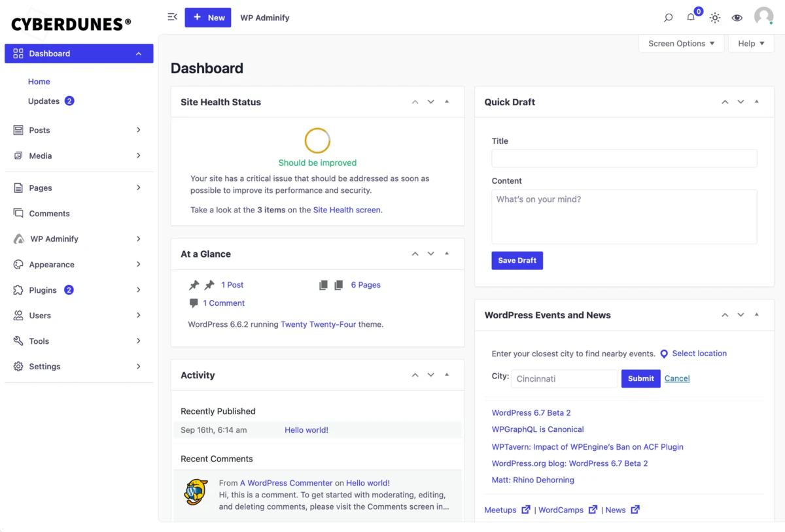Screen dimensions: 785x532
Task: Click the Plugins icon in the sidebar
Action: coord(18,290)
